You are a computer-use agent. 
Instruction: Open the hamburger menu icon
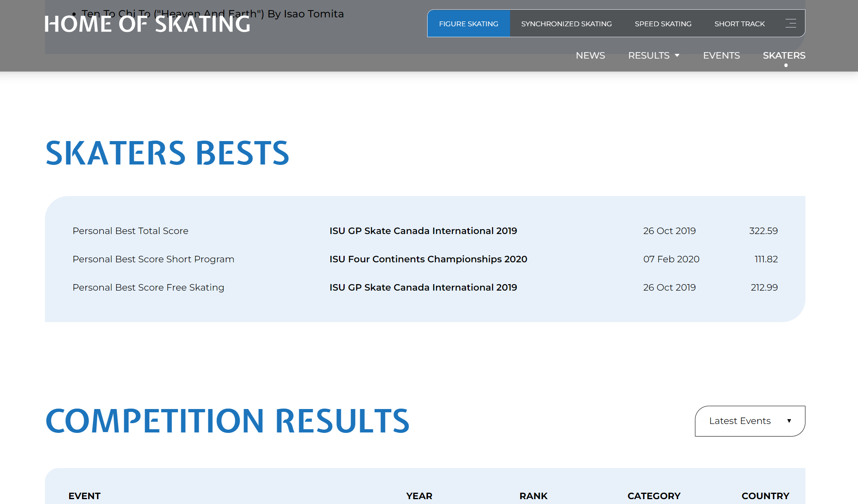[x=790, y=23]
